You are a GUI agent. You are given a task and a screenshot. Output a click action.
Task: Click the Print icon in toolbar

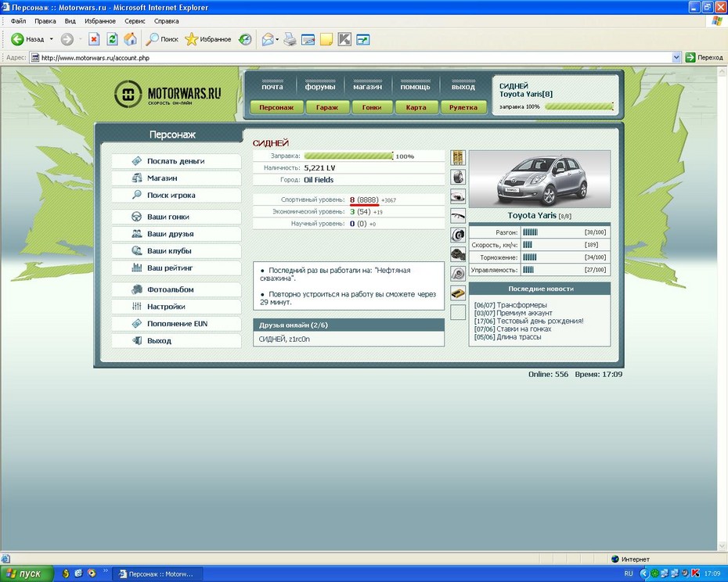290,39
